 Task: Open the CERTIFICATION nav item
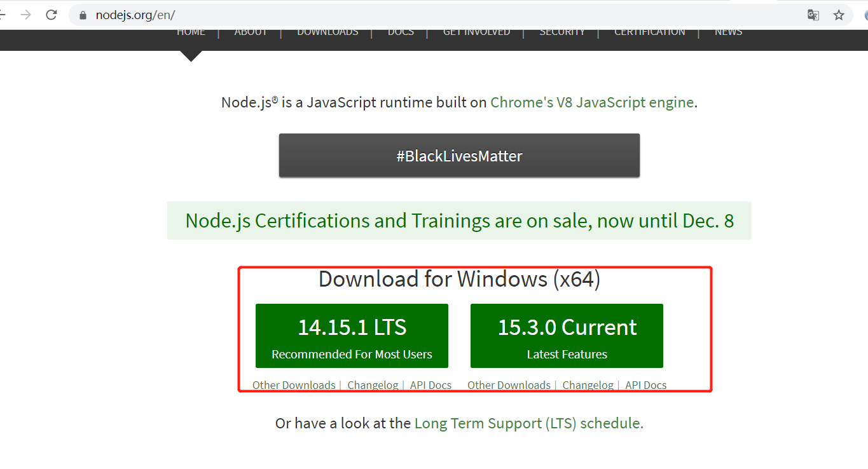click(x=649, y=31)
